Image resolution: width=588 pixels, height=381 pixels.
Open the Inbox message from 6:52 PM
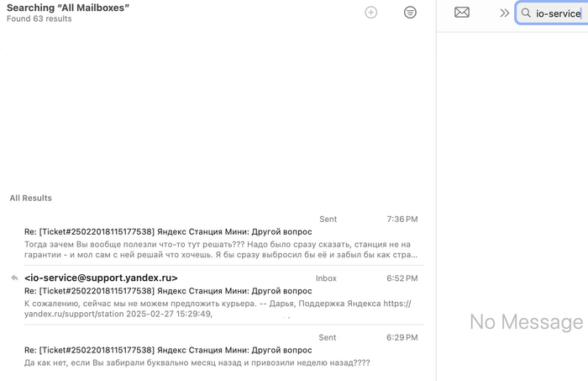click(x=224, y=295)
